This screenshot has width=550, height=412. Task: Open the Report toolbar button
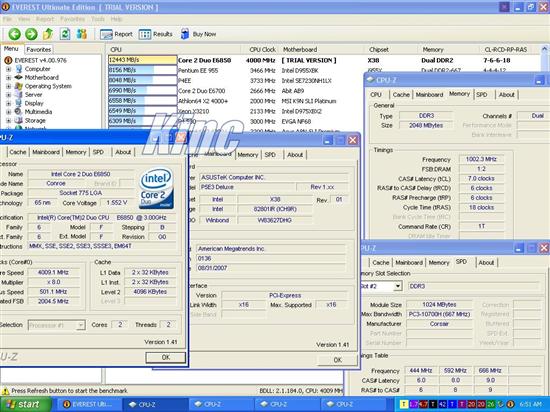point(116,34)
